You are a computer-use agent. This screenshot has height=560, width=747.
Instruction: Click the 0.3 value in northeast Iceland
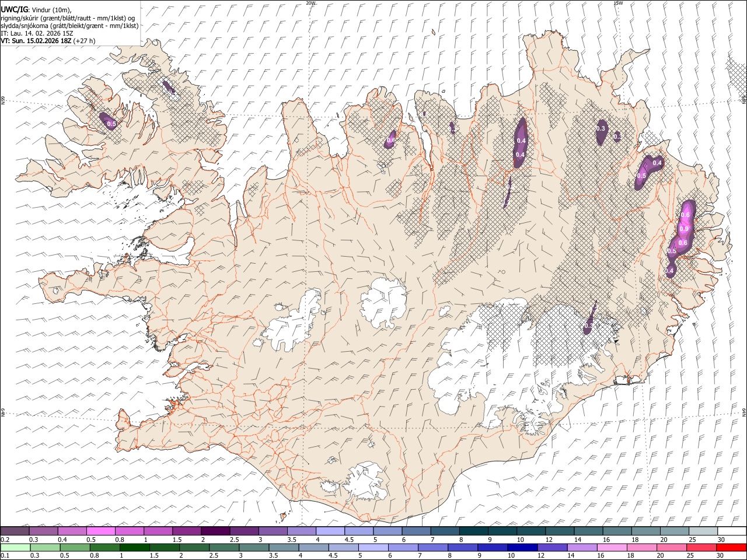[601, 128]
